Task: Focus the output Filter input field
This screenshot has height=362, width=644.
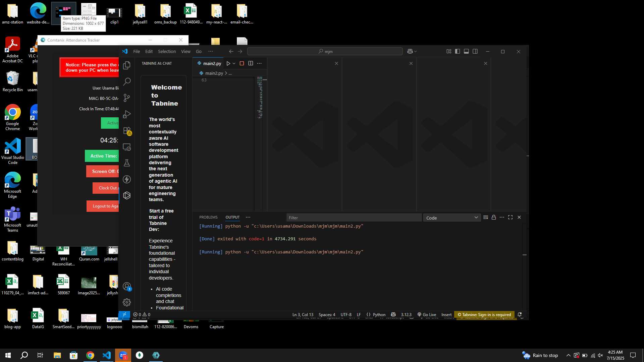Action: coord(354,218)
